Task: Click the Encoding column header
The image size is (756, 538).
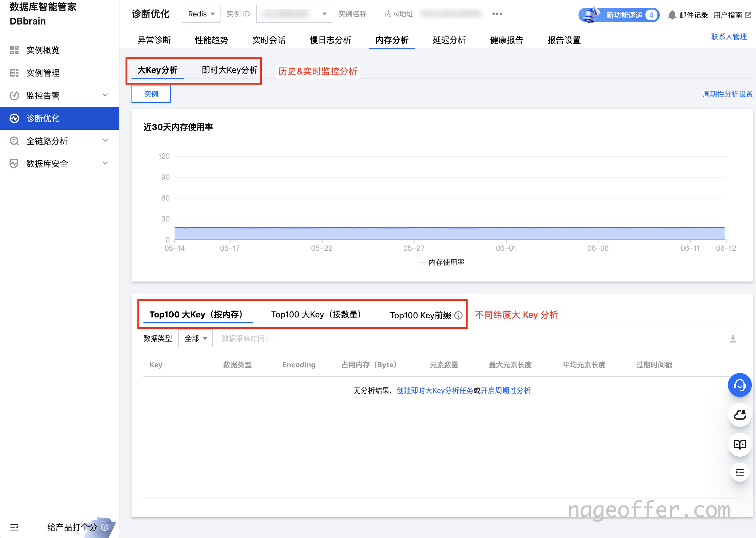Action: tap(299, 365)
